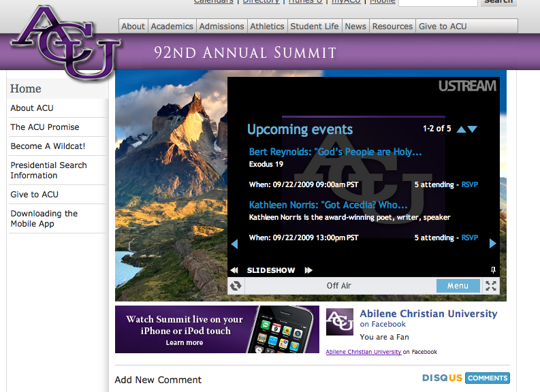This screenshot has height=392, width=540.
Task: Click the refresh icon in the Ustream player
Action: [x=236, y=286]
